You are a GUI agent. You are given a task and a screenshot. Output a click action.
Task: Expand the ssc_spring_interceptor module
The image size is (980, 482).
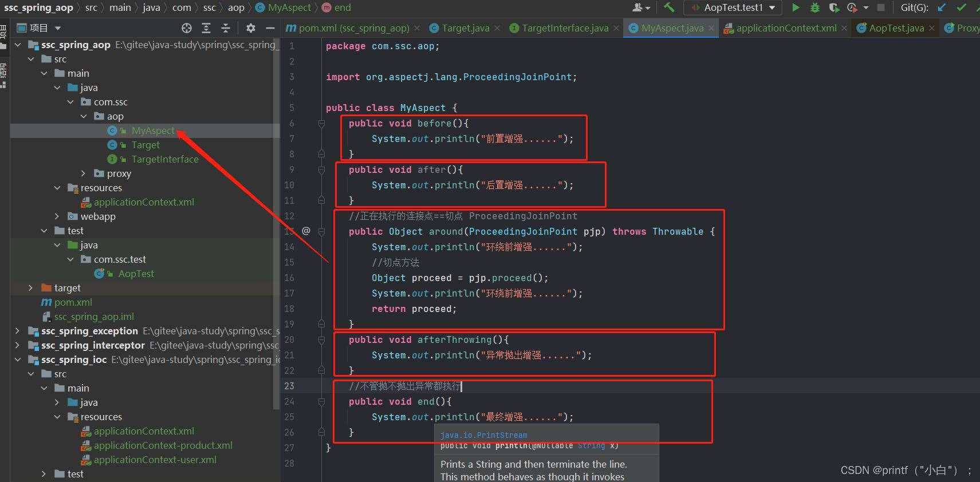(x=18, y=345)
